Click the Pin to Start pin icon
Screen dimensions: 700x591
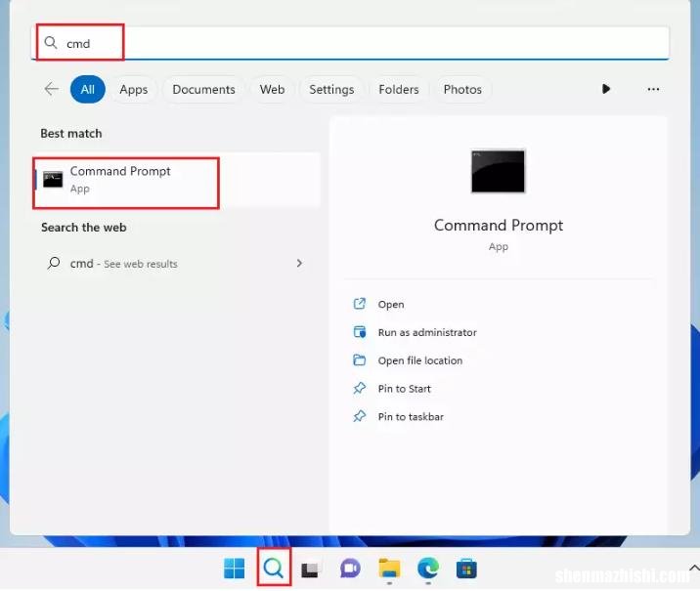pos(360,388)
